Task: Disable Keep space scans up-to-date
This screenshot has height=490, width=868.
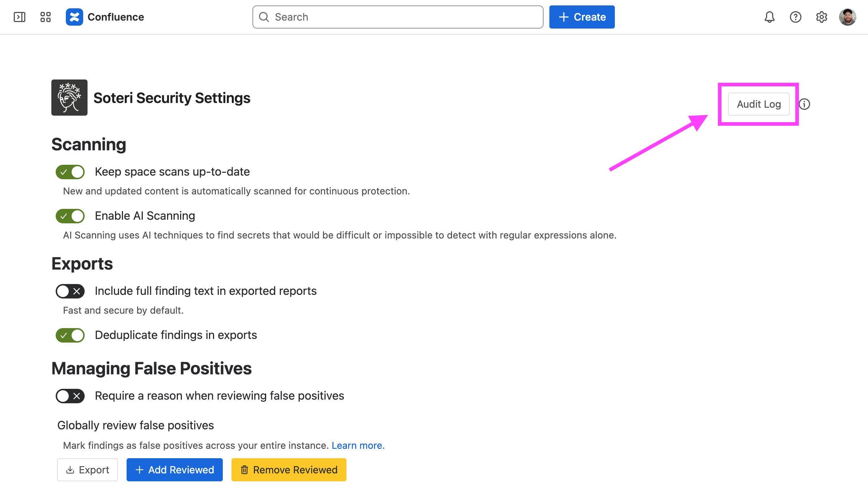Action: [70, 172]
